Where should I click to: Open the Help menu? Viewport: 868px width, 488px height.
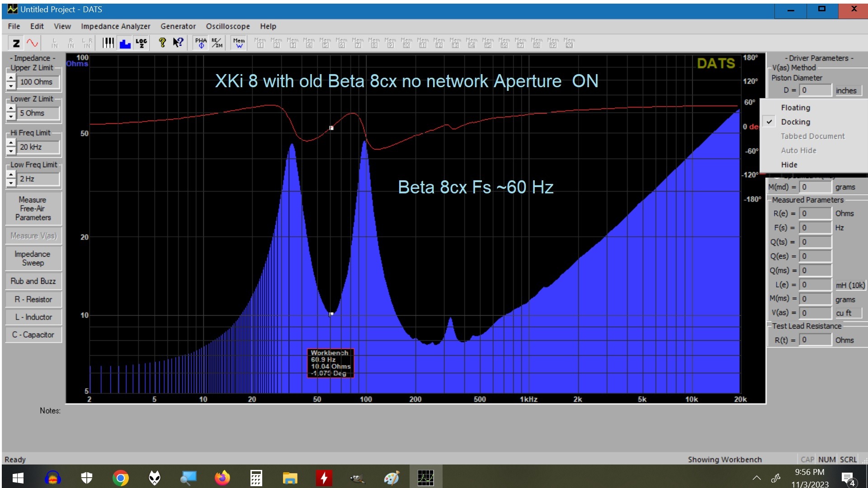point(268,26)
